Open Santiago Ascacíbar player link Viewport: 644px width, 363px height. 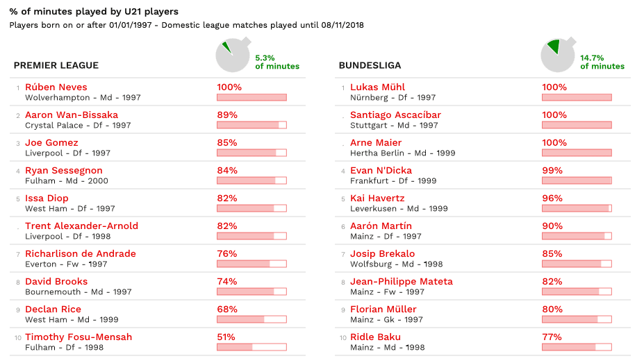[x=395, y=115]
